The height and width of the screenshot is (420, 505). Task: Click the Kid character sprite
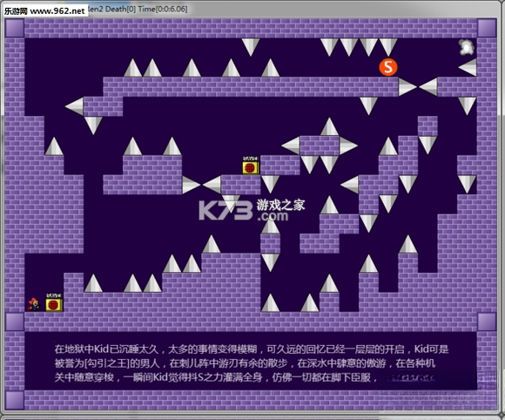click(33, 305)
